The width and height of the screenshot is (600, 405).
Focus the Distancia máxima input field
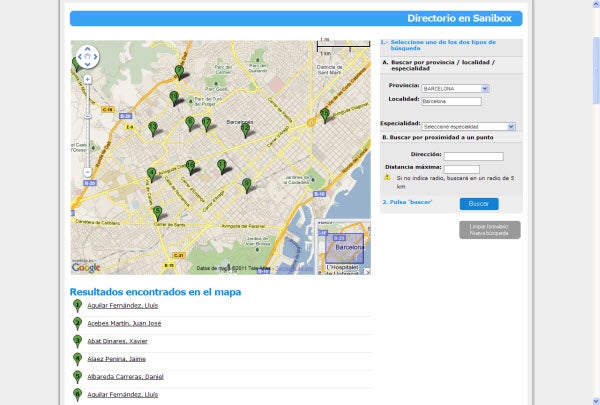(461, 169)
